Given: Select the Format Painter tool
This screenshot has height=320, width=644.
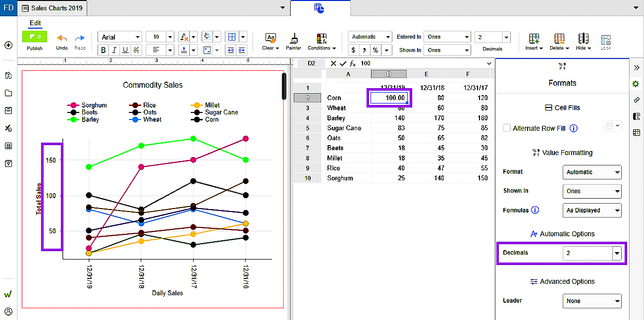Looking at the screenshot, I should click(293, 41).
